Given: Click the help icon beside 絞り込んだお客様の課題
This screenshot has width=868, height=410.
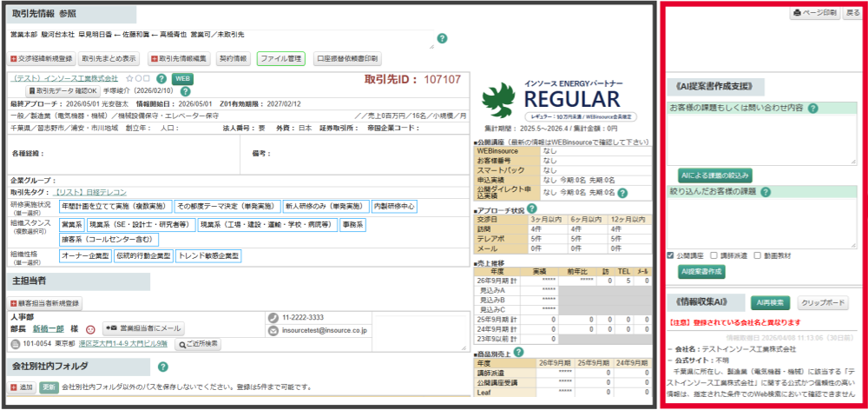Looking at the screenshot, I should coord(766,192).
